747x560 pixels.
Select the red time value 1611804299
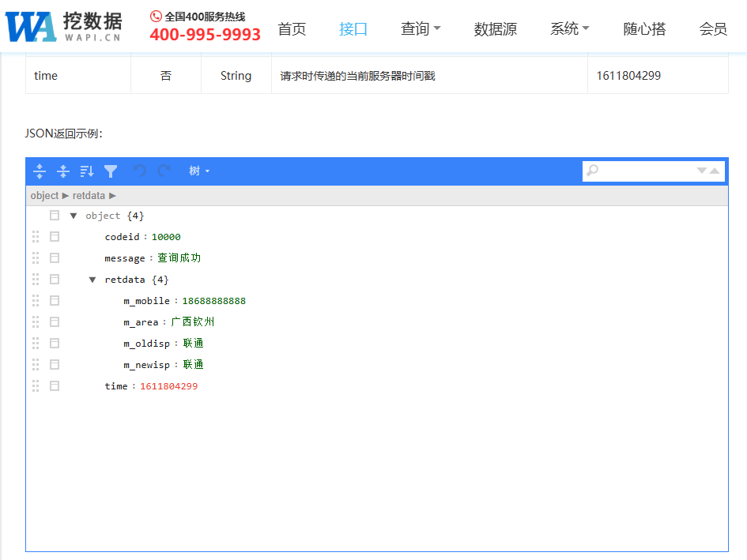click(x=168, y=385)
